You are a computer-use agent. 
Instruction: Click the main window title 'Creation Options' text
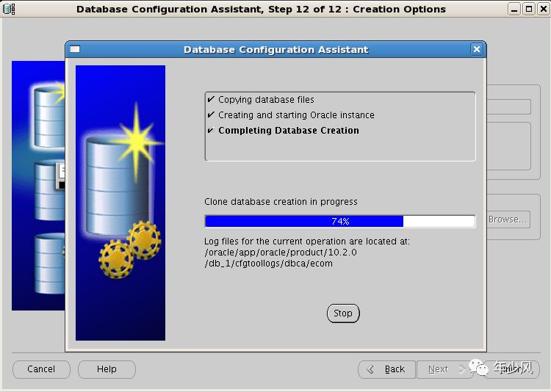click(399, 9)
